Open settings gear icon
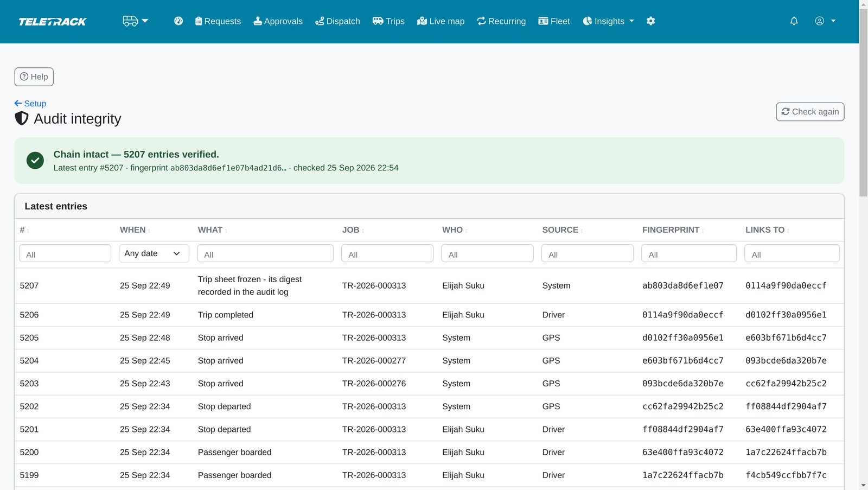Image resolution: width=868 pixels, height=490 pixels. point(651,21)
